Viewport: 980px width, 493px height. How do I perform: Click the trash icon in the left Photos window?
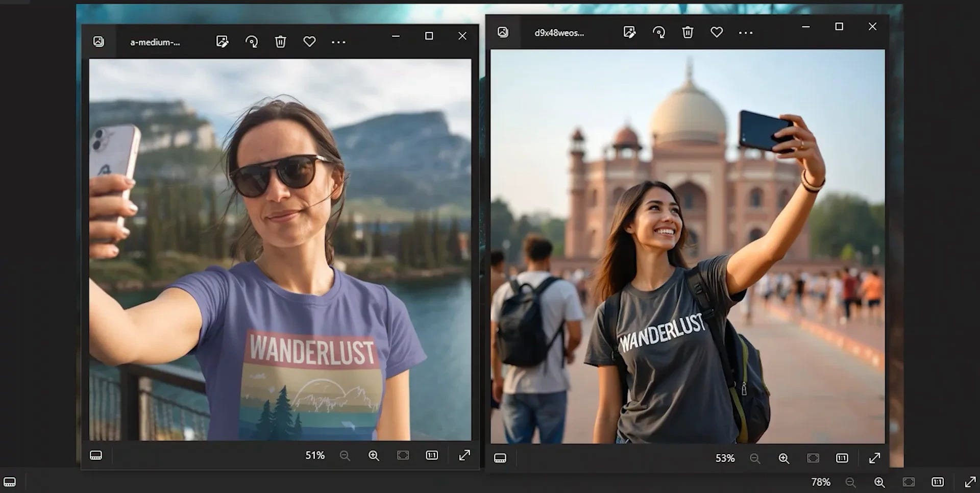pos(279,42)
